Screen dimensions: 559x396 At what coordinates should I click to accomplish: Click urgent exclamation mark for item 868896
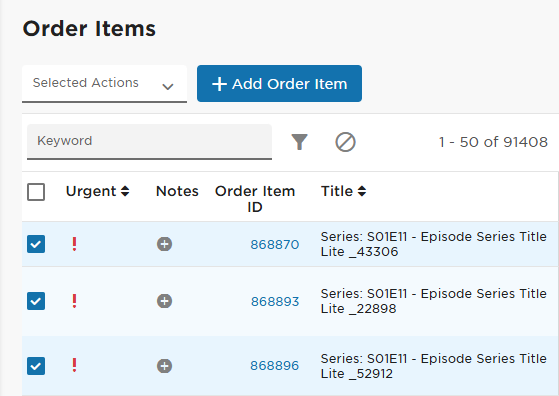pos(74,365)
